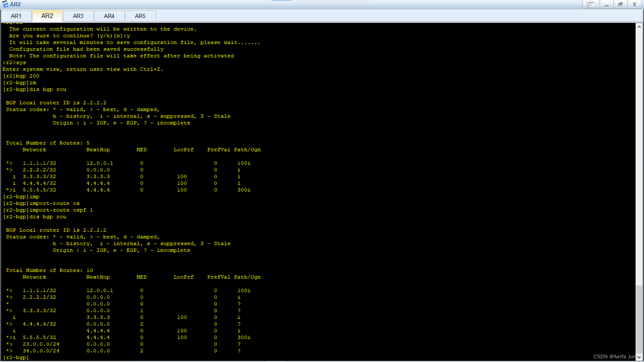The image size is (644, 362).
Task: Click the scrollbar up arrow
Action: [x=639, y=27]
